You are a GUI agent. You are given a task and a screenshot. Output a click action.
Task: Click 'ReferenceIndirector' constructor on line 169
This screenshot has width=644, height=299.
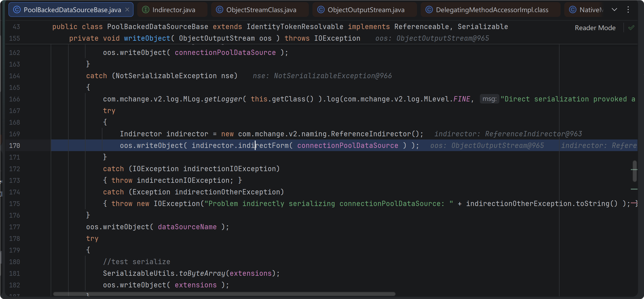[x=371, y=134]
